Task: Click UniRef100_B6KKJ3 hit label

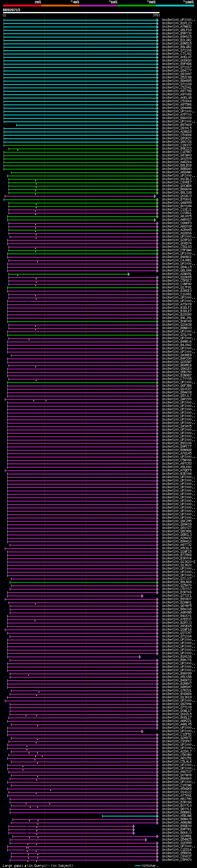Action: tap(177, 833)
